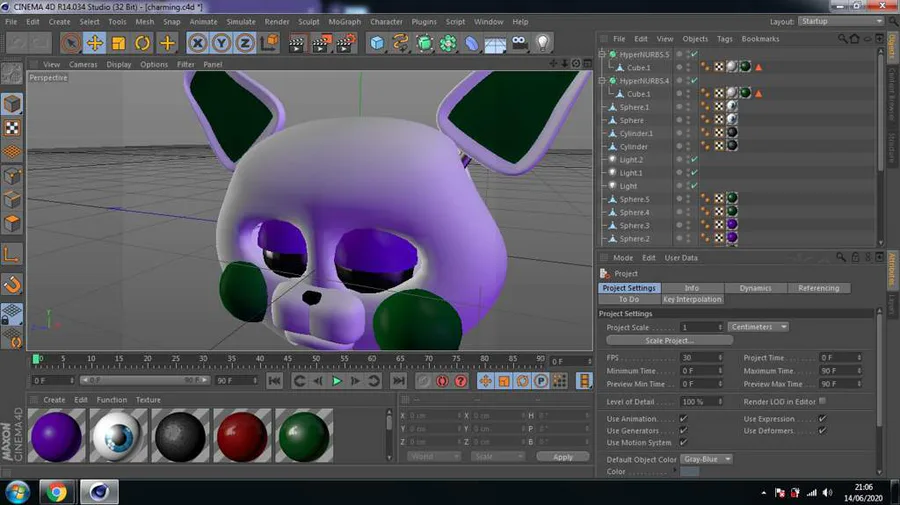Switch to Texture mode checkerboard icon

(x=12, y=127)
